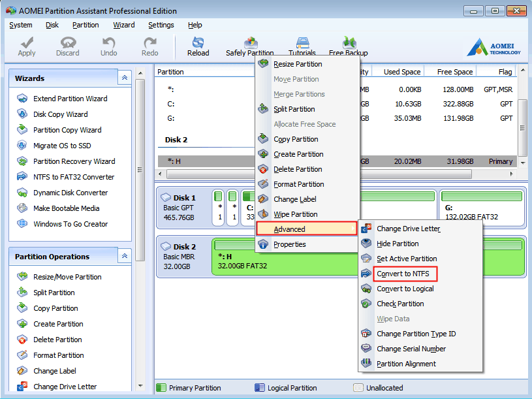Image resolution: width=532 pixels, height=399 pixels.
Task: Select the G: partition row
Action: (x=337, y=118)
